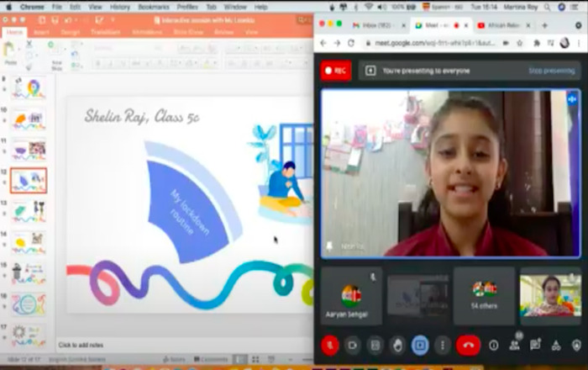
Task: Close the Gmail Inbox tab
Action: pyautogui.click(x=403, y=25)
